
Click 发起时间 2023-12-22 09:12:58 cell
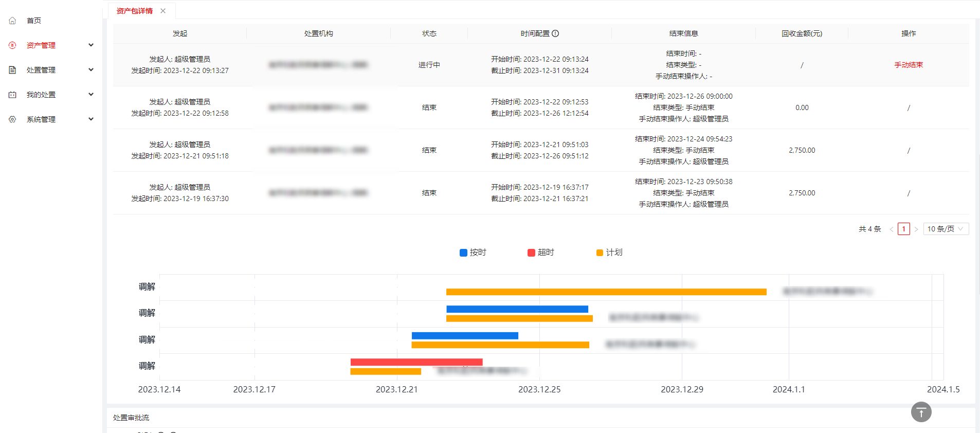(x=180, y=113)
